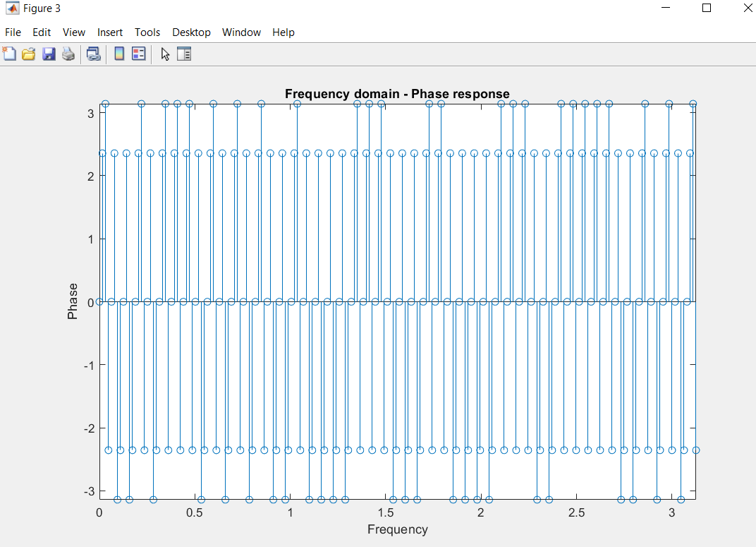The height and width of the screenshot is (547, 756).
Task: Open the Insert menu
Action: (110, 32)
